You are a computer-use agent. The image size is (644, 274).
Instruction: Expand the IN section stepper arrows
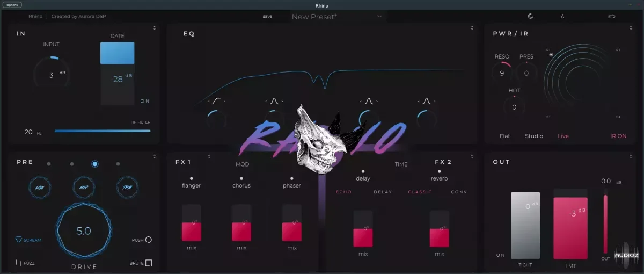[155, 28]
